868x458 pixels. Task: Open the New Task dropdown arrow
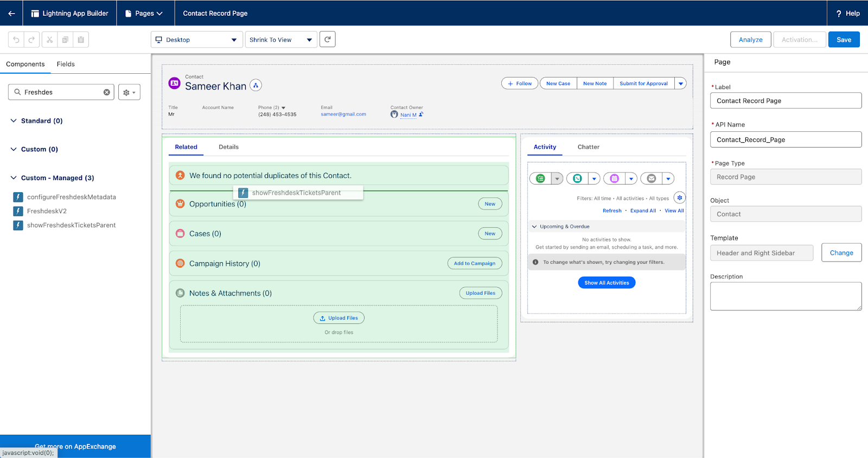point(557,179)
